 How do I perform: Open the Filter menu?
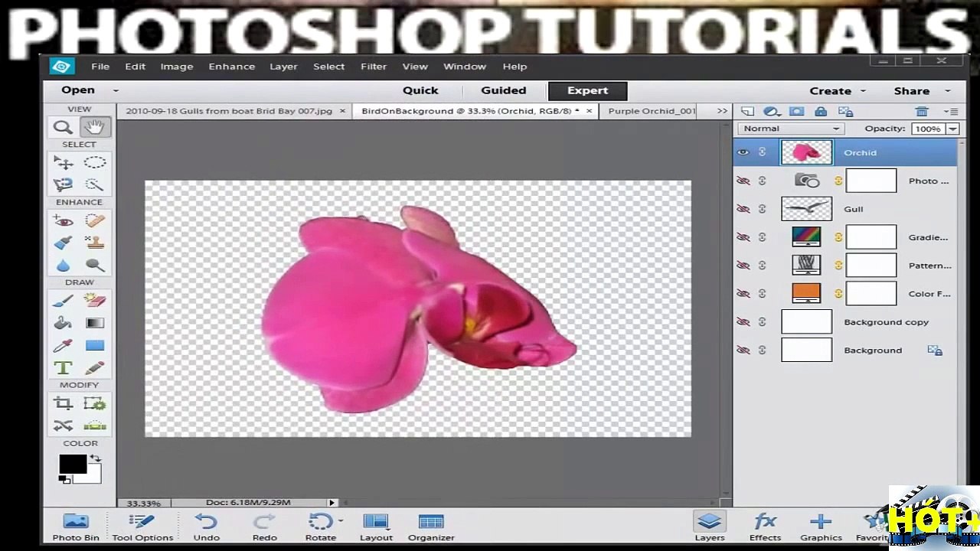(x=374, y=67)
